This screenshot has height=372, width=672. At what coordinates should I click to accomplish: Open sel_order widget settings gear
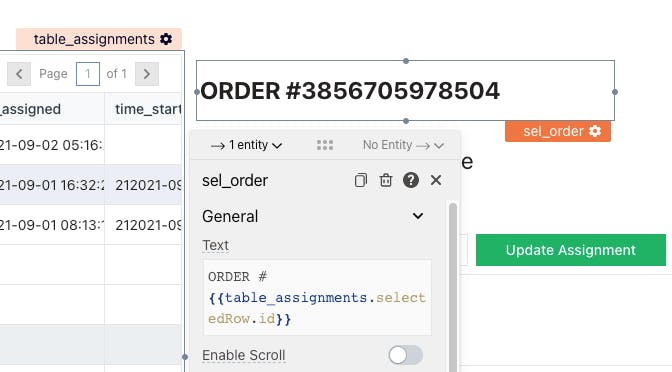(x=595, y=131)
